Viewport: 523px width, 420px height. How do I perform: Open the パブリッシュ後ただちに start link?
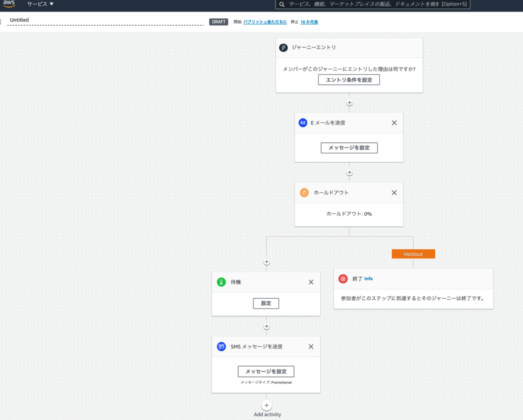click(x=265, y=22)
